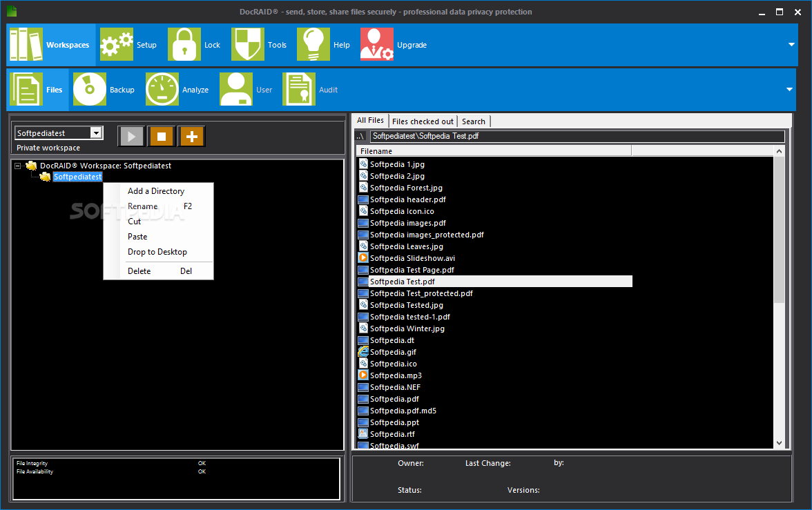Collapse the DocRAID Workspace tree node
This screenshot has height=510, width=812.
click(18, 166)
